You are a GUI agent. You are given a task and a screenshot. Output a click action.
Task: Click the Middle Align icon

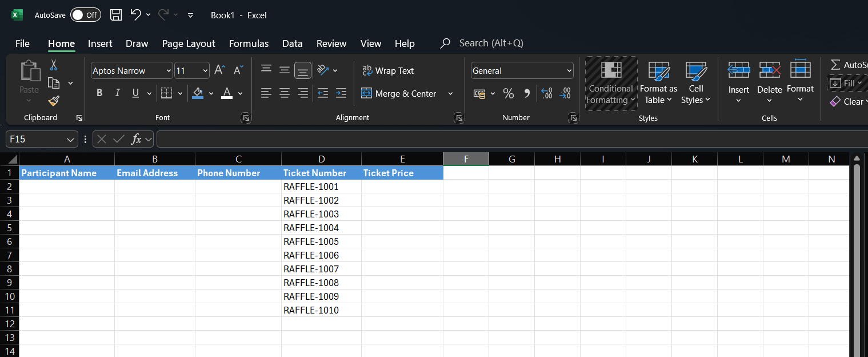coord(285,70)
